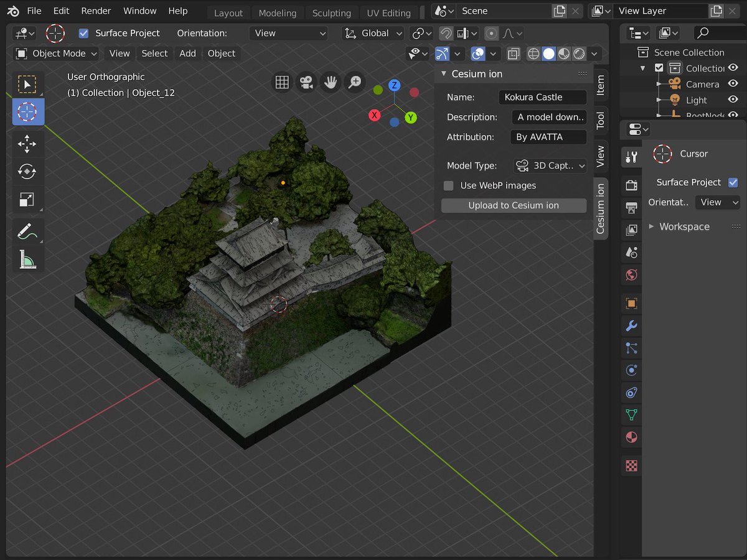The width and height of the screenshot is (747, 560).
Task: Switch to the Modeling workspace tab
Action: (x=278, y=13)
